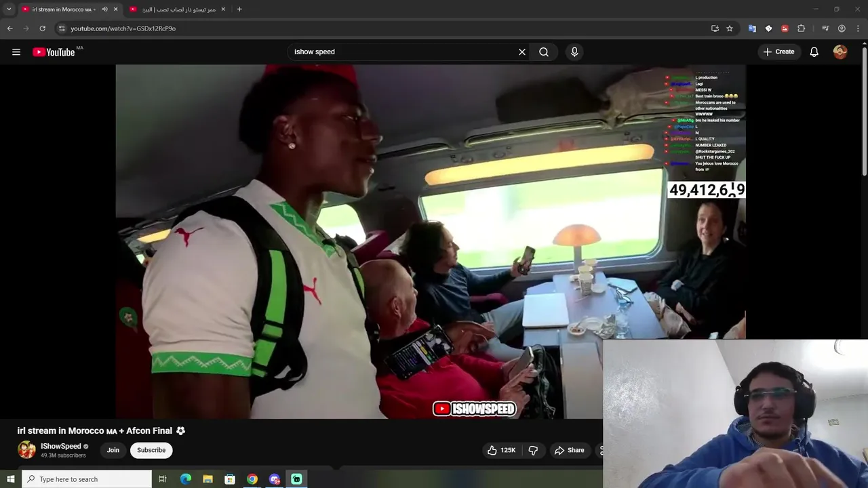
Task: Click the 49.3M subscribers text
Action: coord(63,455)
